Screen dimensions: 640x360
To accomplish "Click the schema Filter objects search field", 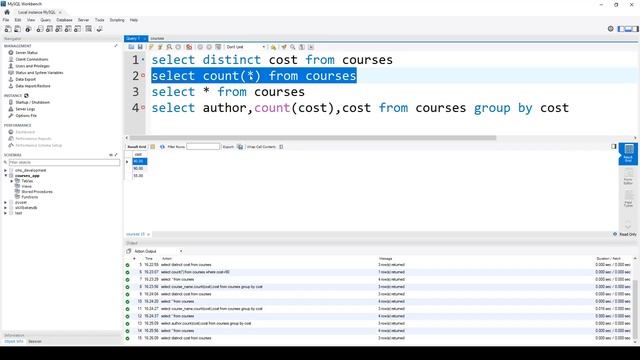I will click(64, 162).
